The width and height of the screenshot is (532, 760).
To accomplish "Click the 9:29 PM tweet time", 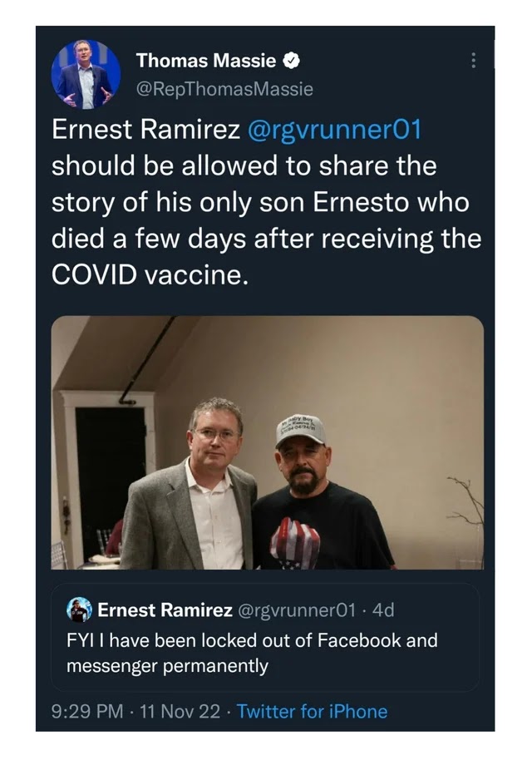I will tap(84, 711).
